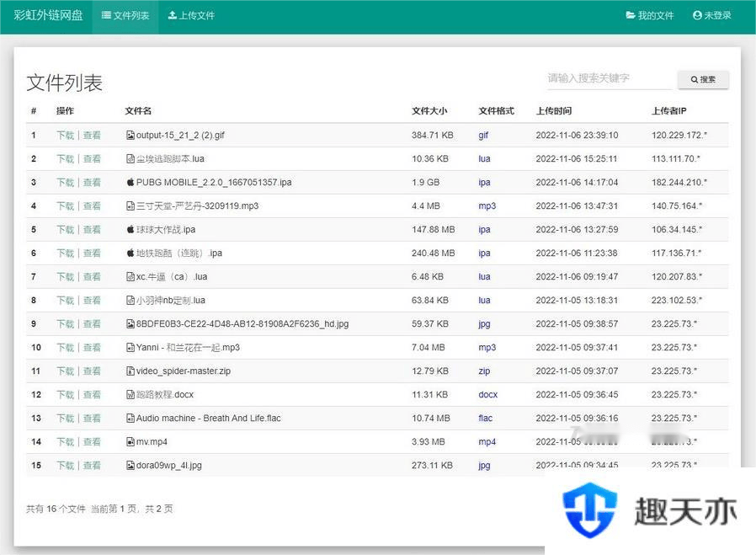Viewport: 756px width, 555px height.
Task: Click the 文件大小 column header
Action: click(429, 111)
